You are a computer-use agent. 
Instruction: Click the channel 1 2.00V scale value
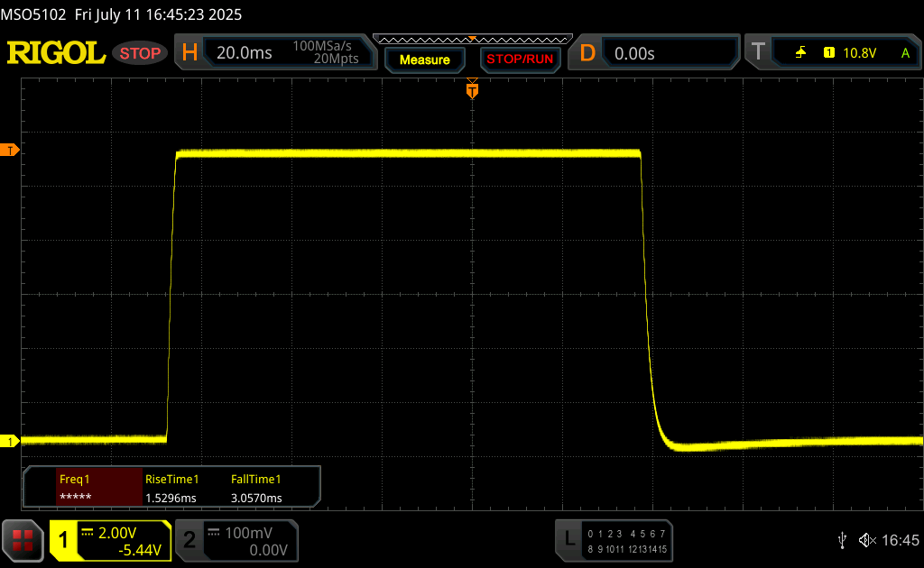[x=117, y=533]
